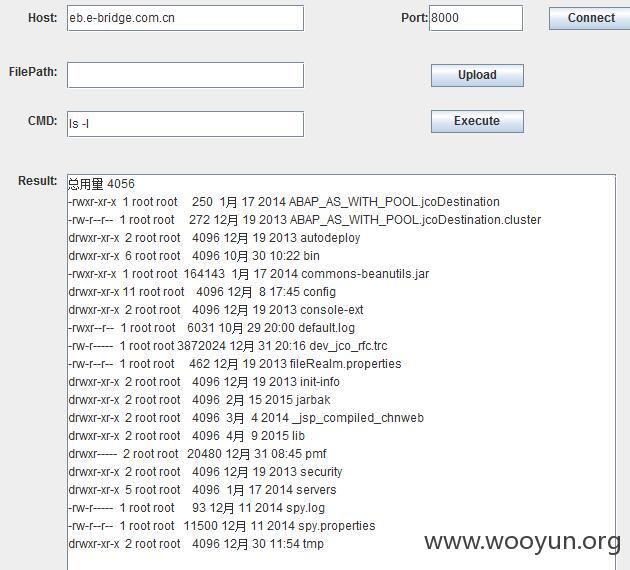Viewport: 630px width, 570px height.
Task: Focus the CMD field containing ls -l
Action: click(185, 124)
